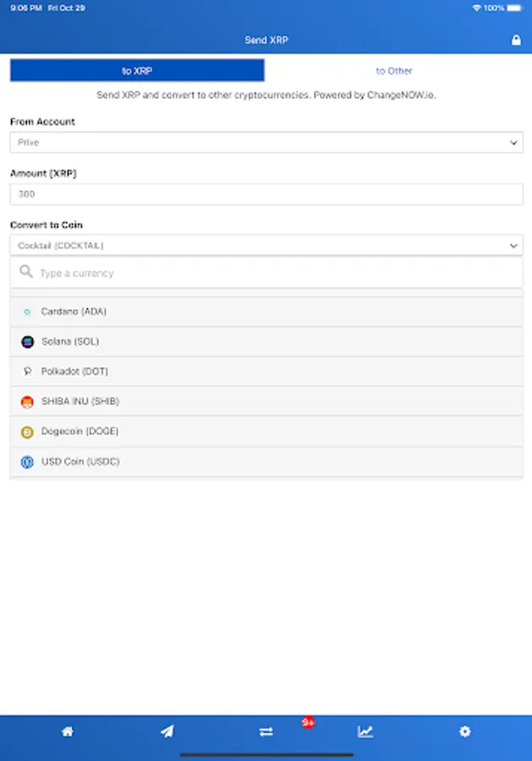Image resolution: width=532 pixels, height=761 pixels.
Task: Tap the lock icon in header
Action: point(516,40)
